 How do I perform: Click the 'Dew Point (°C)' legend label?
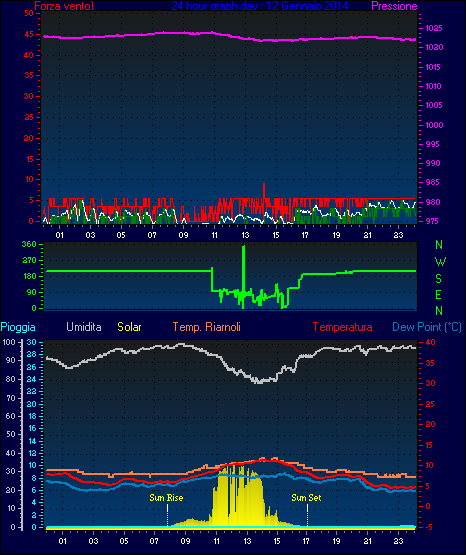(427, 327)
